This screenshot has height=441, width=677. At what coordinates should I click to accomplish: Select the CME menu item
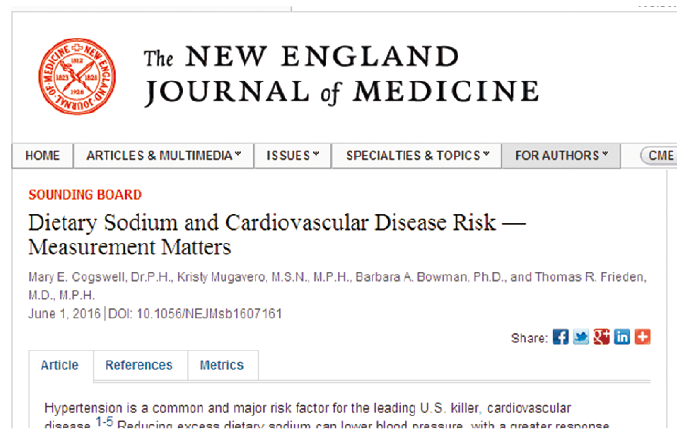point(660,156)
